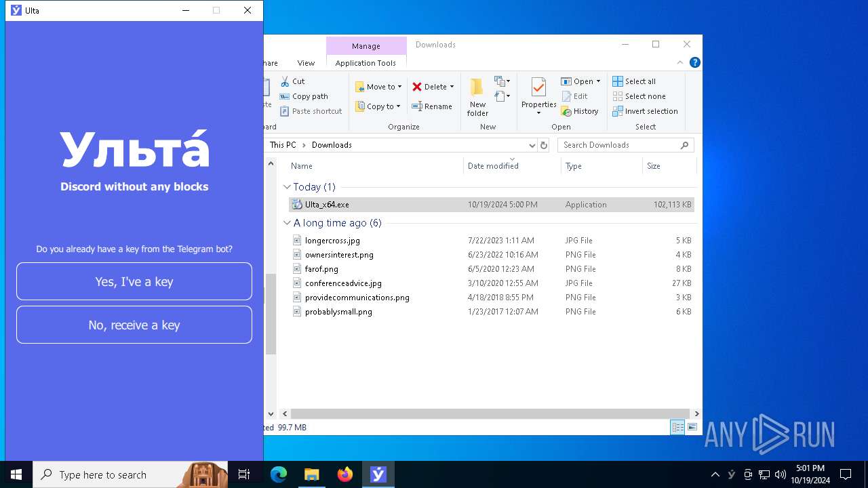The image size is (868, 488).
Task: Open the Windows Start menu
Action: pos(16,474)
